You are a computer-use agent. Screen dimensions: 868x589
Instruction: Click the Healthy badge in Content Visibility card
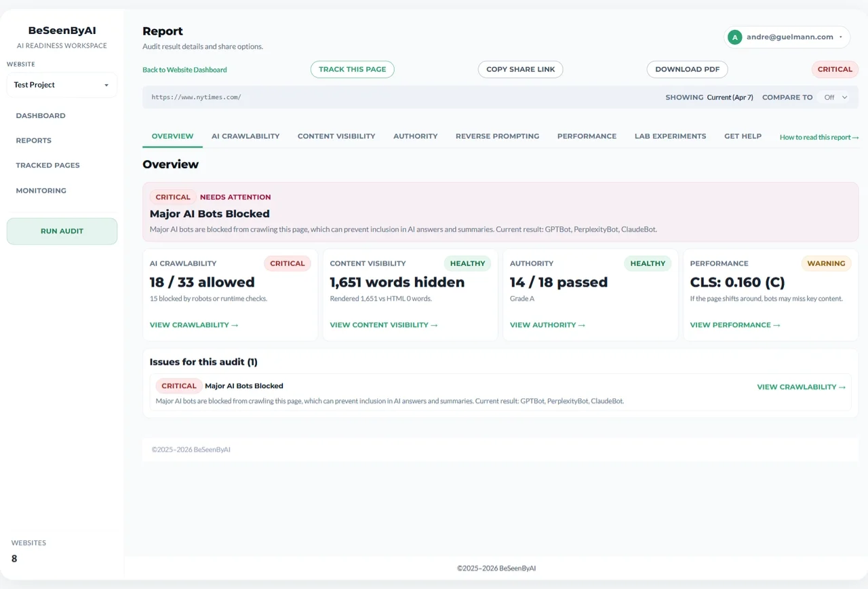point(468,263)
